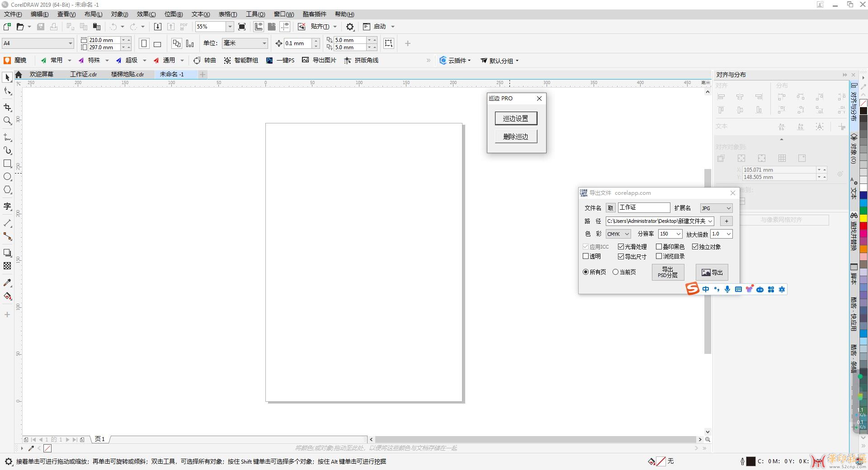The image size is (868, 470).
Task: Select the Interactive Fill tool
Action: pyautogui.click(x=7, y=296)
